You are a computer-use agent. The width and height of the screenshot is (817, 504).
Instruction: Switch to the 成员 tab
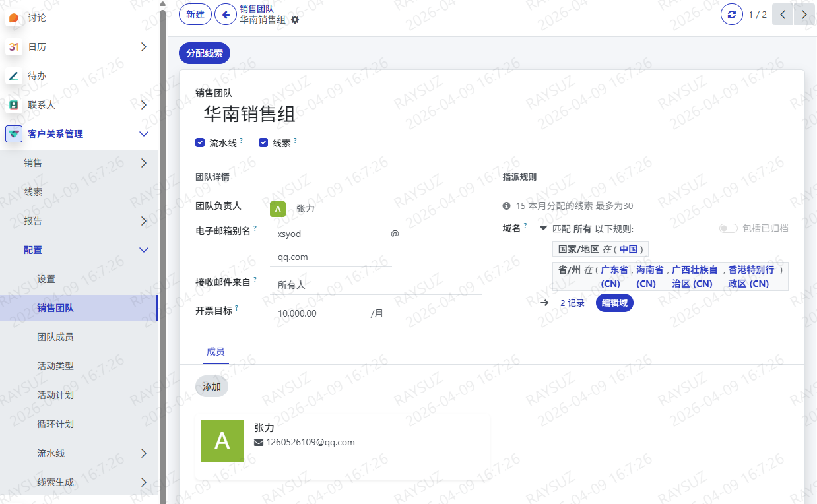point(216,352)
